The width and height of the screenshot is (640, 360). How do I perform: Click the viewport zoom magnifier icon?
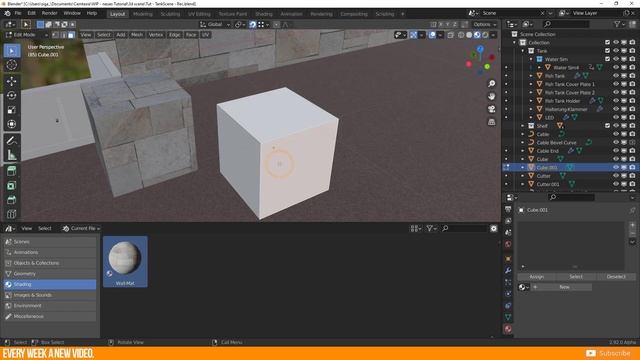(491, 84)
